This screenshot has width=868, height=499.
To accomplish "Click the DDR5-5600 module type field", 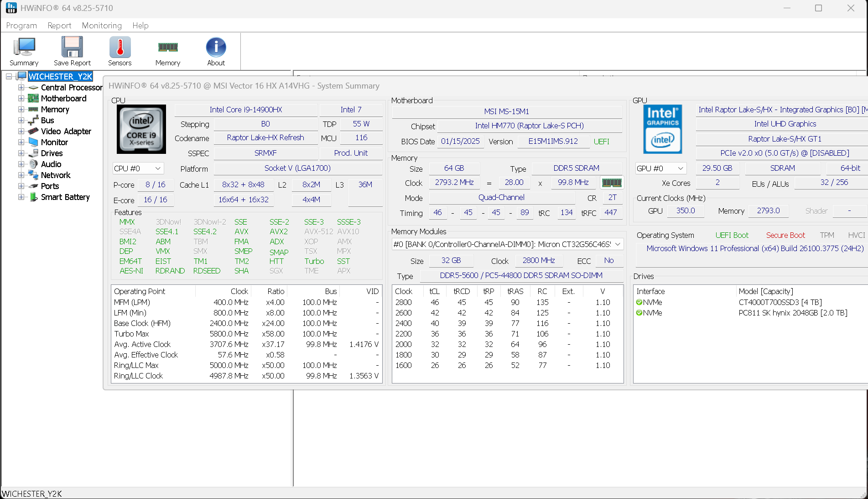I will (x=521, y=275).
